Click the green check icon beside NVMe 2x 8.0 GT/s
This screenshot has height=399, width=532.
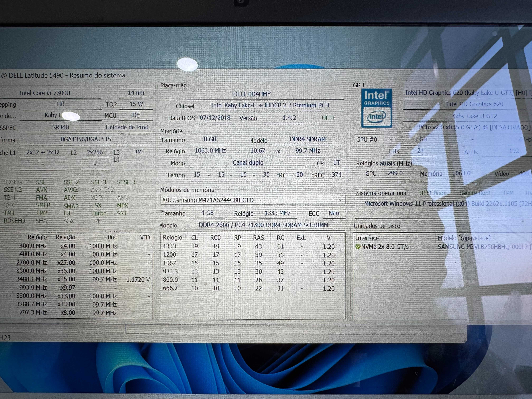pos(358,246)
